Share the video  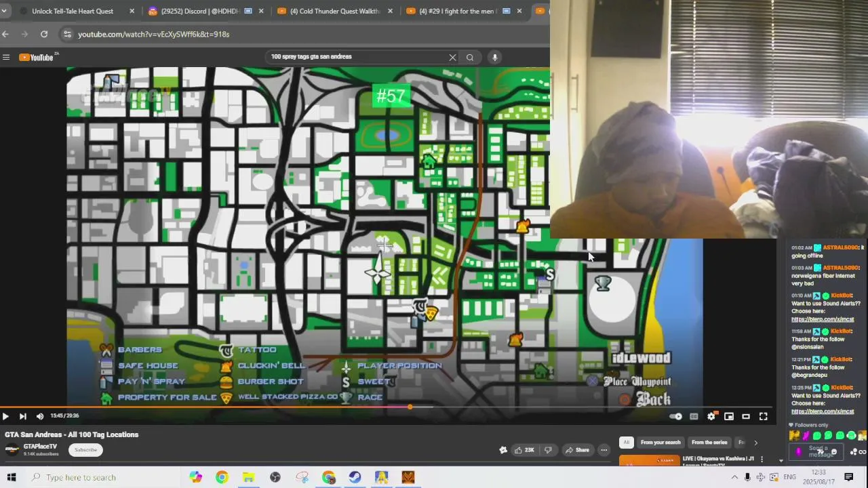pyautogui.click(x=578, y=450)
